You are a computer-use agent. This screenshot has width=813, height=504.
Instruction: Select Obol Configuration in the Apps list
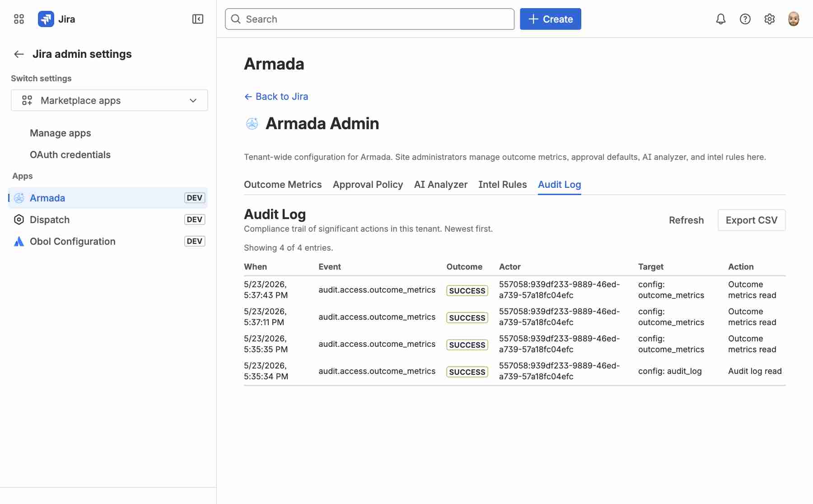click(x=108, y=241)
